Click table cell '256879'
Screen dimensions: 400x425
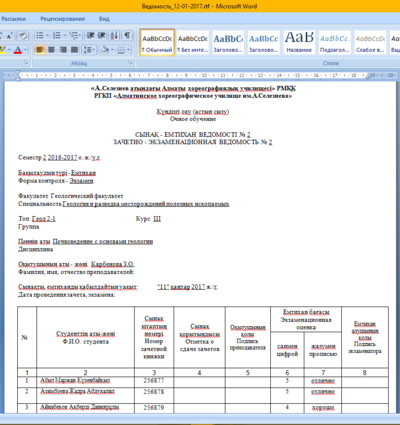click(x=154, y=408)
